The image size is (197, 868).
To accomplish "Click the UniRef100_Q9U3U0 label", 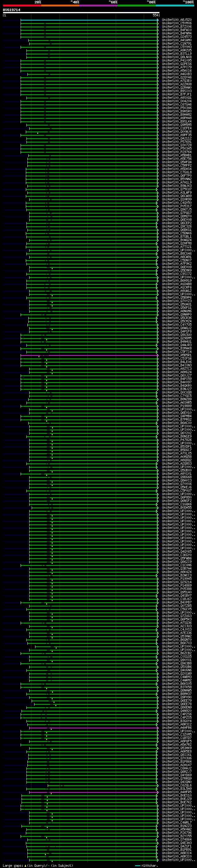I will tap(177, 335).
